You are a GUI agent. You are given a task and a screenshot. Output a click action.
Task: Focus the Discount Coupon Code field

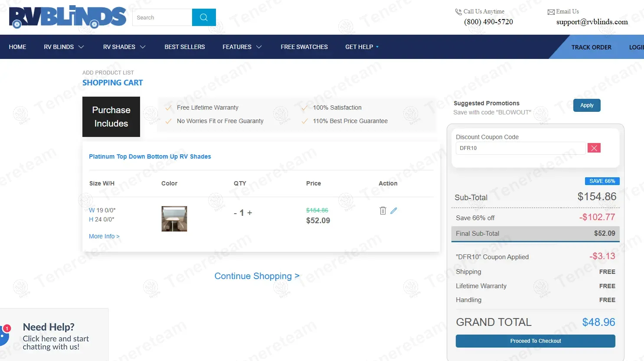pyautogui.click(x=520, y=148)
